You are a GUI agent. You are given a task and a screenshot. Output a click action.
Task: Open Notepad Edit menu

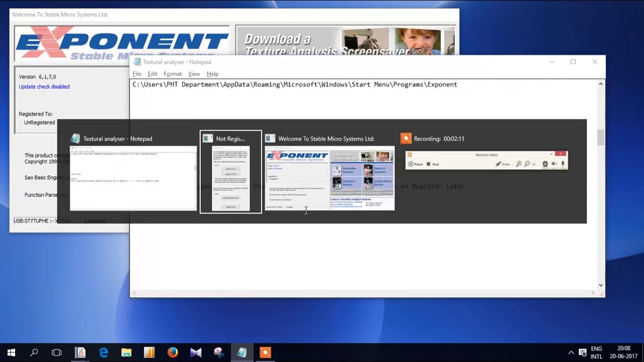(x=152, y=74)
